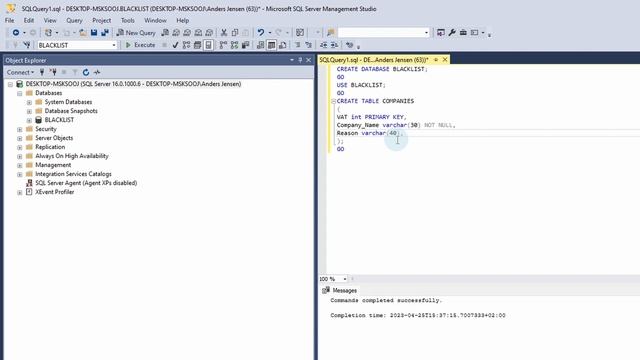This screenshot has width=640, height=360.
Task: Open the Query Options icon
Action: [197, 45]
